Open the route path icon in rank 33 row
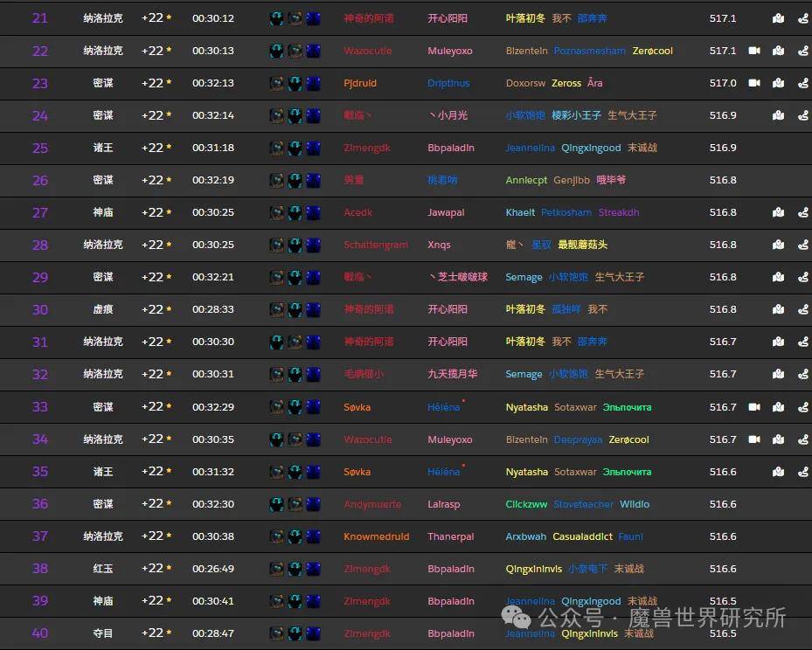 (x=802, y=407)
